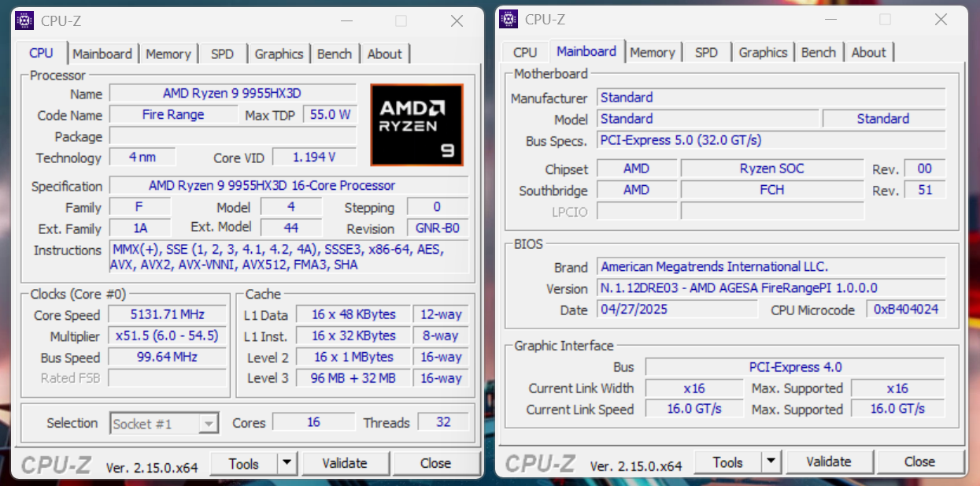The image size is (980, 486).
Task: Open the Socket #1 selection dropdown
Action: pos(164,424)
